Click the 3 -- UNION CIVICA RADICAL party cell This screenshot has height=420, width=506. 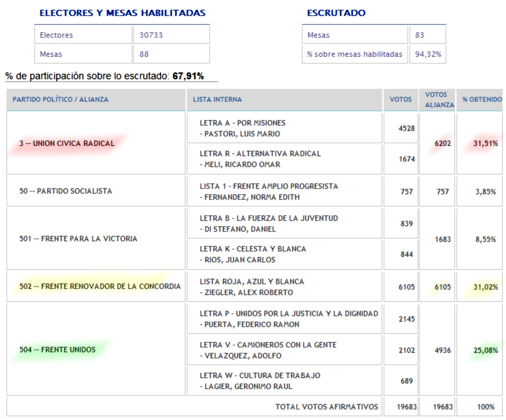pos(67,143)
